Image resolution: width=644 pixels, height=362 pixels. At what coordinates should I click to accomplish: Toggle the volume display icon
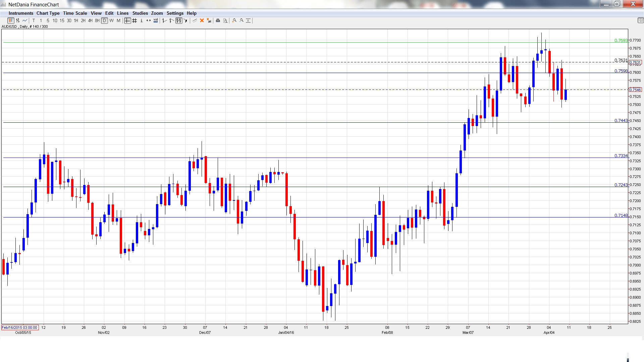[156, 21]
